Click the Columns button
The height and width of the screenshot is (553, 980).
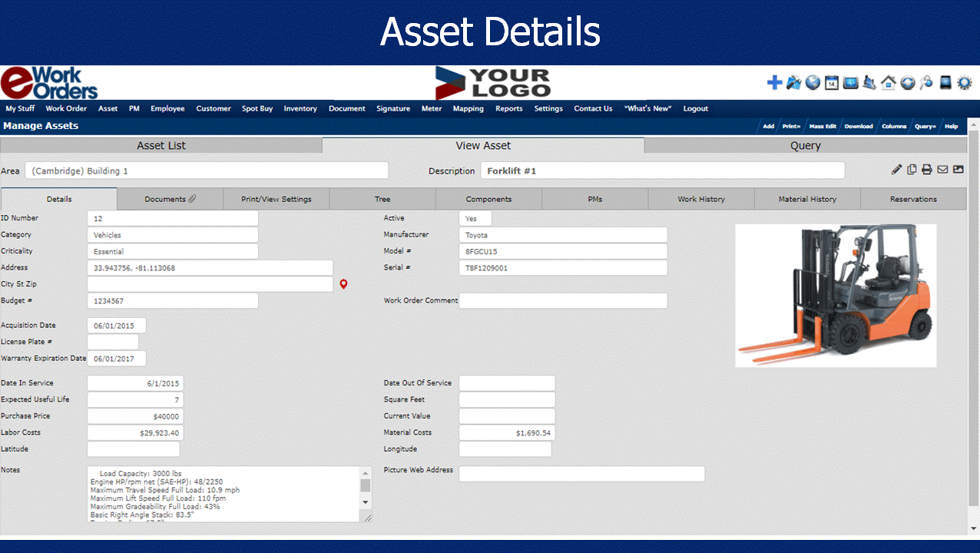coord(894,126)
